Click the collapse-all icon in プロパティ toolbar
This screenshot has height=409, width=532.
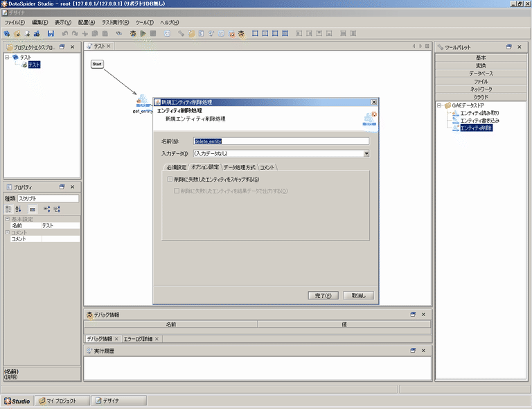click(57, 209)
